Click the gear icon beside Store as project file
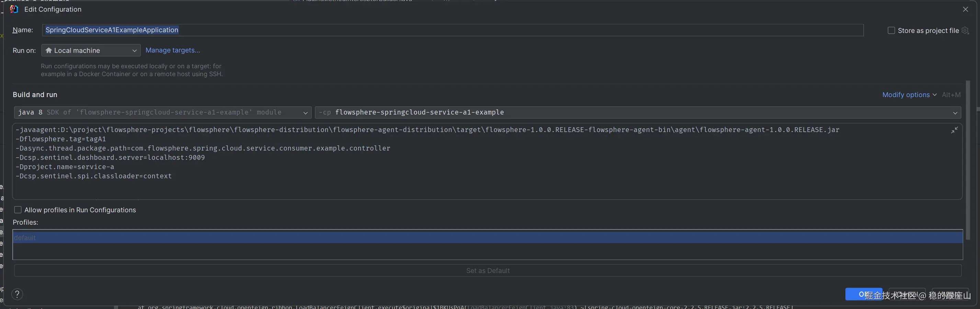 [x=965, y=31]
